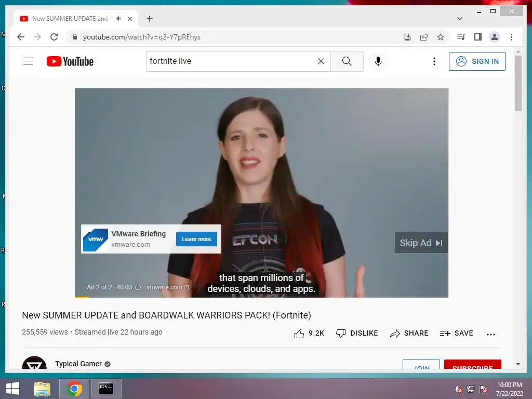Click the '255,559 views' text
This screenshot has height=399, width=532.
pos(45,332)
